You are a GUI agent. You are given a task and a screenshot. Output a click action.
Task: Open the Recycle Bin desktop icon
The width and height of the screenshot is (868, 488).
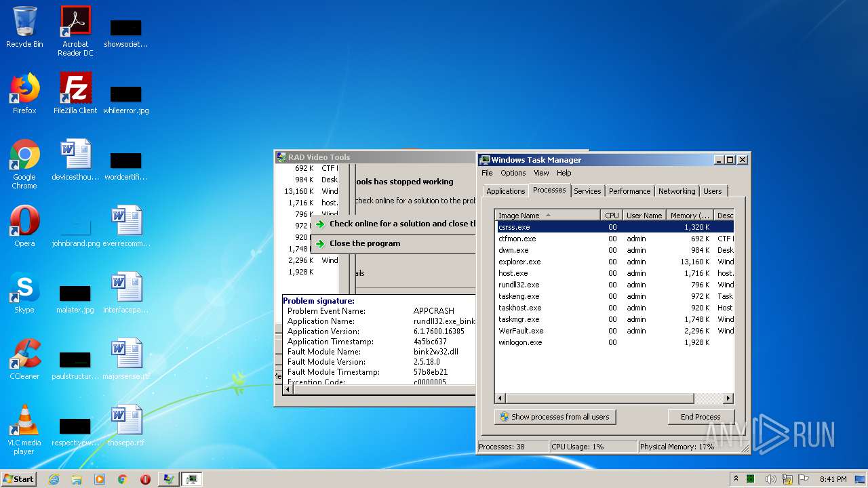(24, 28)
